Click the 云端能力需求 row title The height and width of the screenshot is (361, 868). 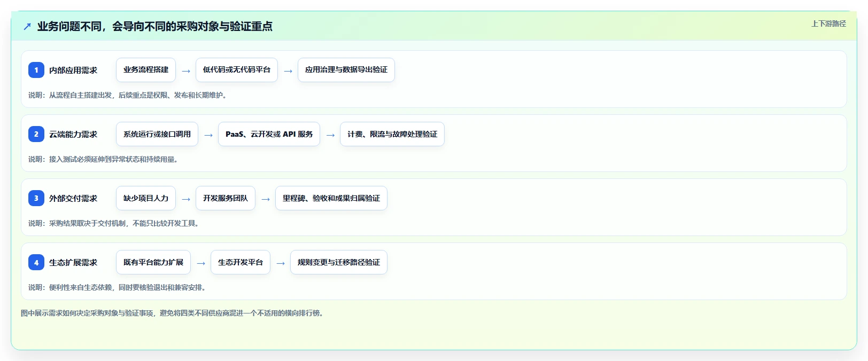pos(73,134)
